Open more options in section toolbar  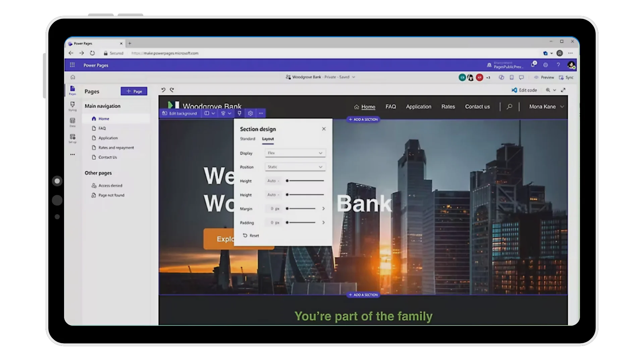[261, 113]
